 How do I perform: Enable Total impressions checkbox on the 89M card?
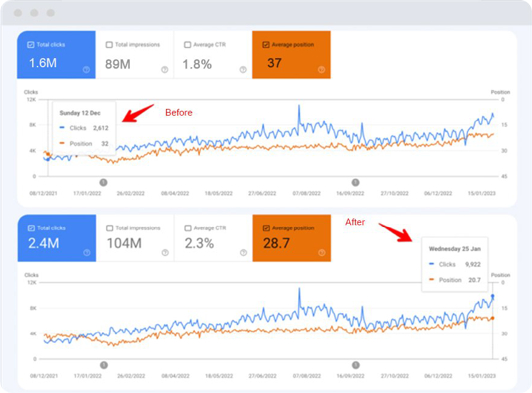[109, 44]
